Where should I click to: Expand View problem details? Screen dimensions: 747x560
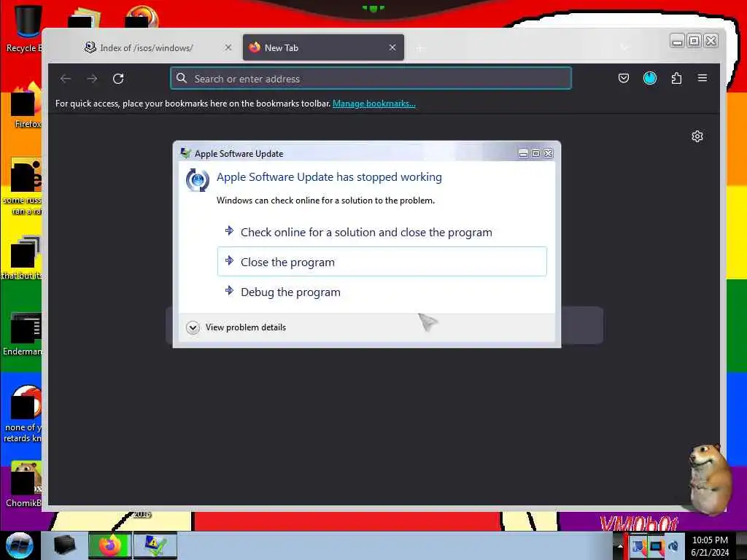point(236,327)
